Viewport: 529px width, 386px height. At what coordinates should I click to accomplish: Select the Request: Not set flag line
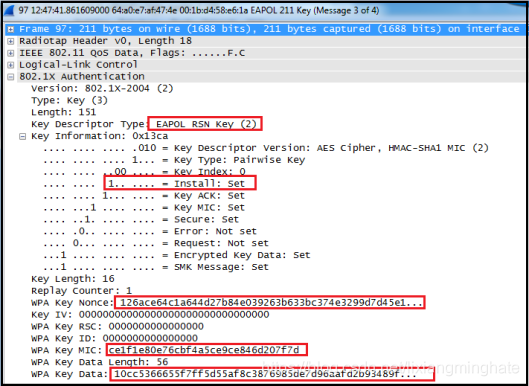[x=156, y=243]
